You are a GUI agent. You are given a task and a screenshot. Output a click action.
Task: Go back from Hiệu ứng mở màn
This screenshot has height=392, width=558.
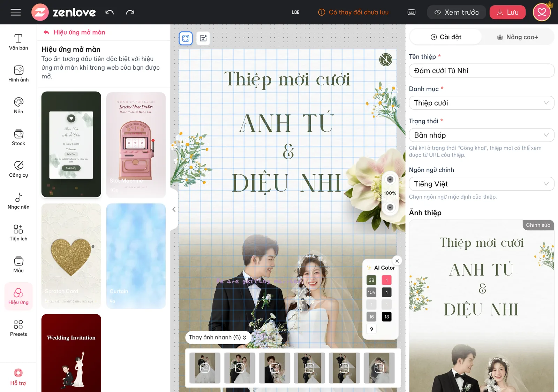[x=46, y=32]
